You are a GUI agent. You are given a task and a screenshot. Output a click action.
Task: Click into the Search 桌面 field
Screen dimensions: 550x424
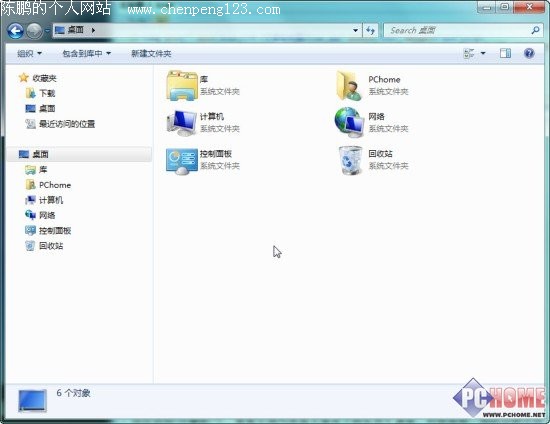[x=457, y=31]
